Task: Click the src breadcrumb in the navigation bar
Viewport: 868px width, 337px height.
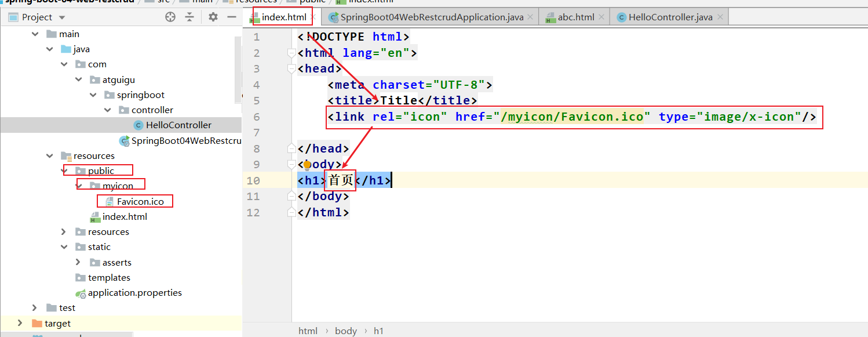Action: [x=164, y=1]
